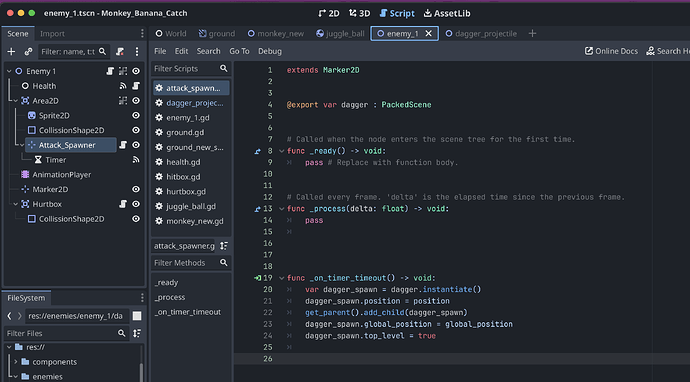Toggle Sprite2D visibility eye

(136, 115)
